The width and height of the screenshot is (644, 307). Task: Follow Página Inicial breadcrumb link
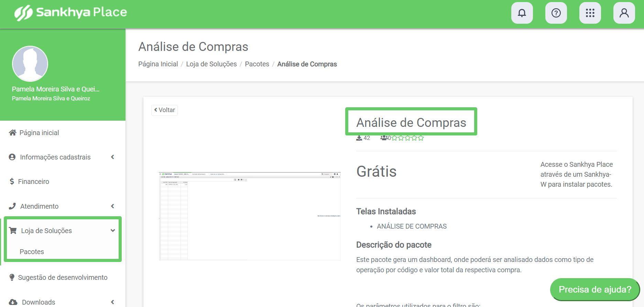pos(158,64)
